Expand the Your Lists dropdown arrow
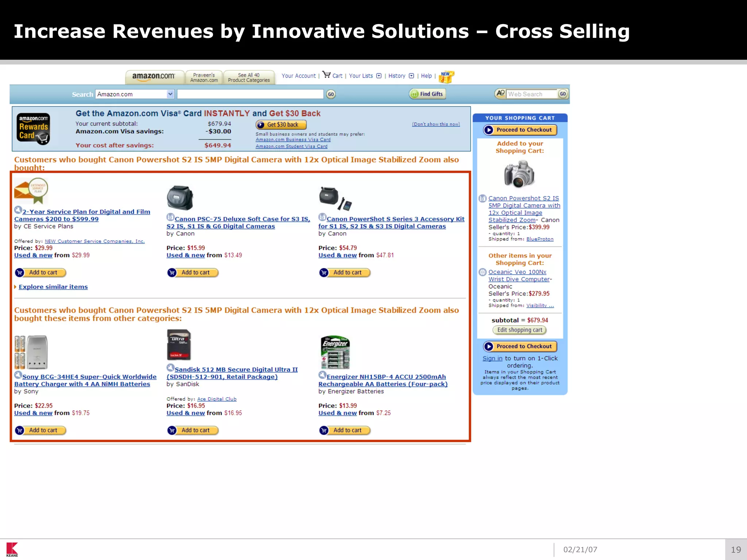This screenshot has height=560, width=747. (x=379, y=76)
